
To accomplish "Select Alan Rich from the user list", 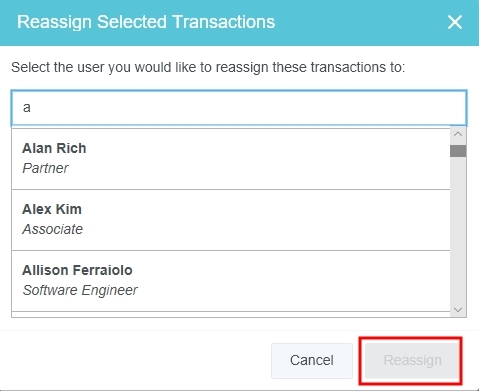I will (x=231, y=159).
